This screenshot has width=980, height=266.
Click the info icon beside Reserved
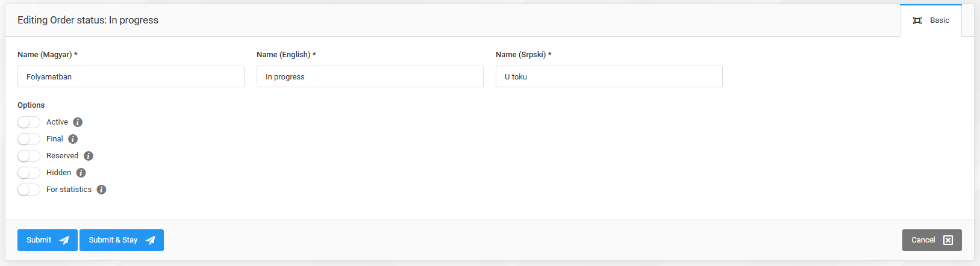tap(89, 156)
